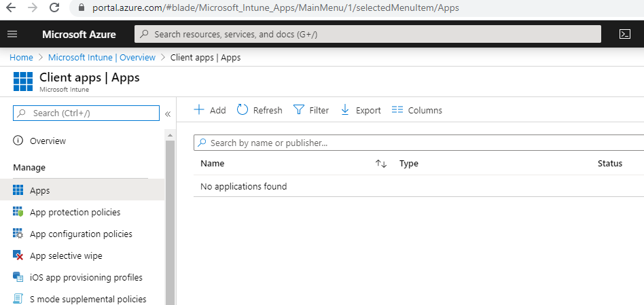Click the Refresh button label
Image resolution: width=644 pixels, height=305 pixels.
[x=268, y=111]
